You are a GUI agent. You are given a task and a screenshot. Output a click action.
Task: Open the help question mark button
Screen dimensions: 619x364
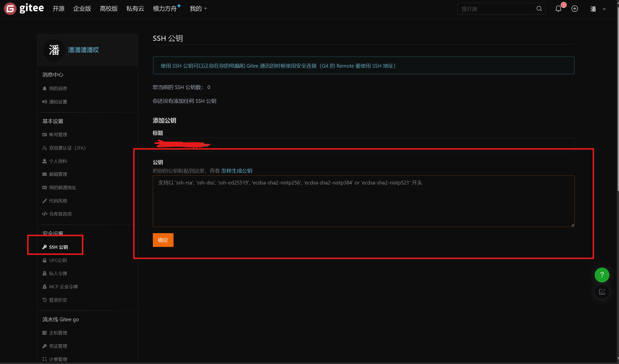602,275
